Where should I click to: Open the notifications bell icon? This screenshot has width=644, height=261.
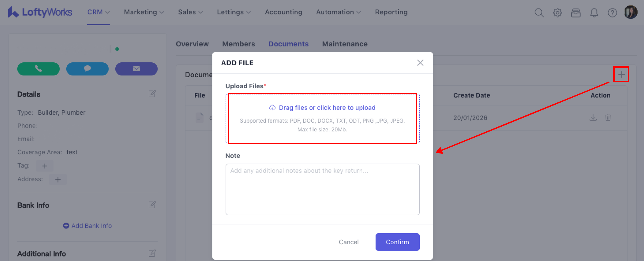tap(594, 12)
